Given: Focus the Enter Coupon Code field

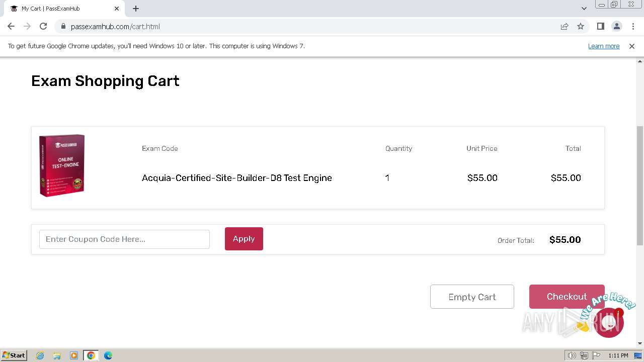Looking at the screenshot, I should 124,239.
